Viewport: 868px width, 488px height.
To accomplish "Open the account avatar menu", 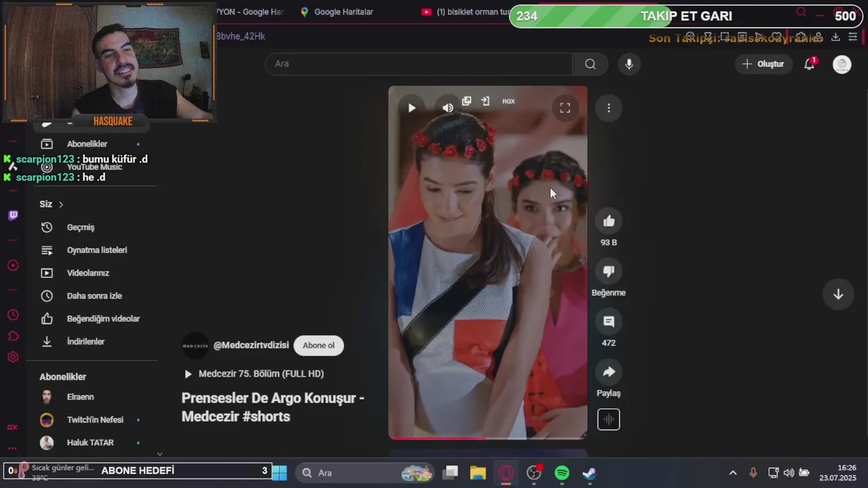I will pos(842,64).
